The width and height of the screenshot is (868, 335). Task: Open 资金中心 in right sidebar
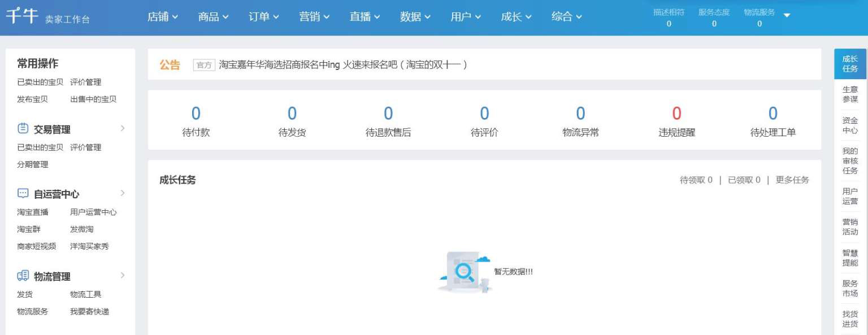[850, 125]
